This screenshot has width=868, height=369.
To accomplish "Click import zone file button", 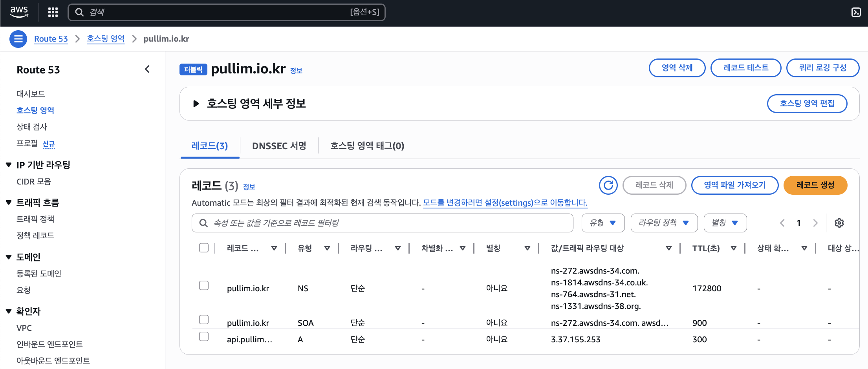I will coord(735,185).
